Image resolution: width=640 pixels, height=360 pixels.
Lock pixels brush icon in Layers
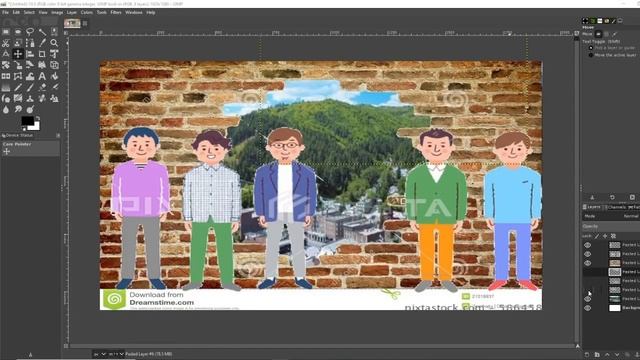point(597,236)
